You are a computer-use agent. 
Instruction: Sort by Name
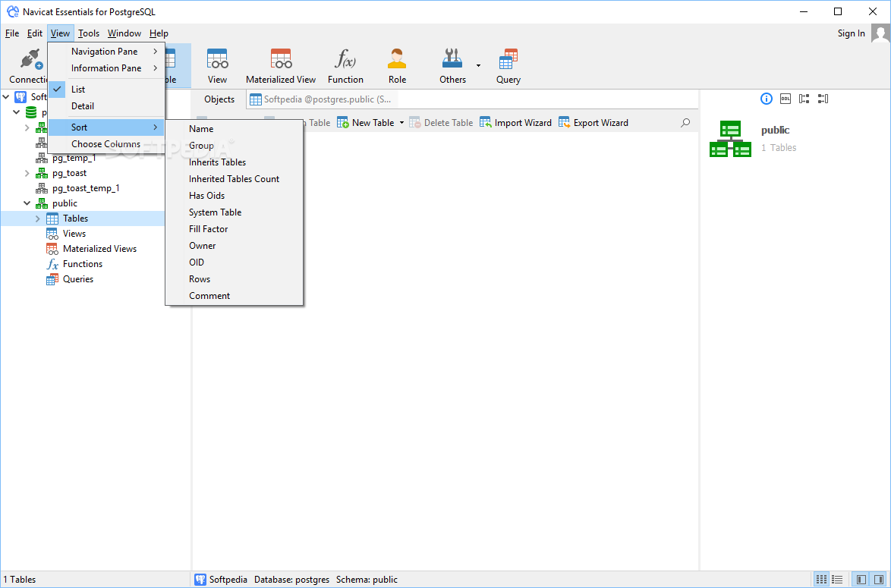click(234, 129)
